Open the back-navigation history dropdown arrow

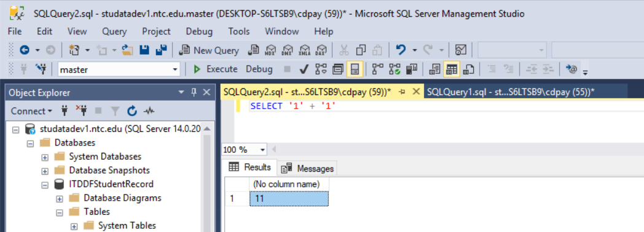tap(37, 50)
